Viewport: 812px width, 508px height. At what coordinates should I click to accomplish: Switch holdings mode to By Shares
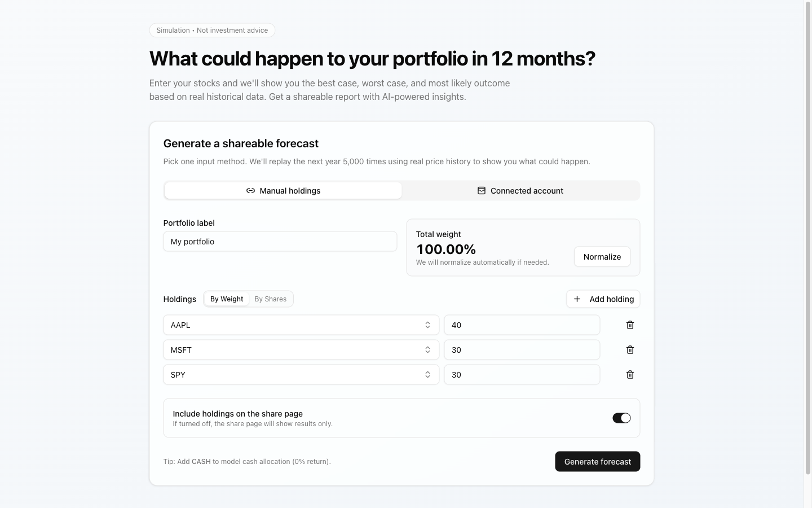tap(270, 299)
